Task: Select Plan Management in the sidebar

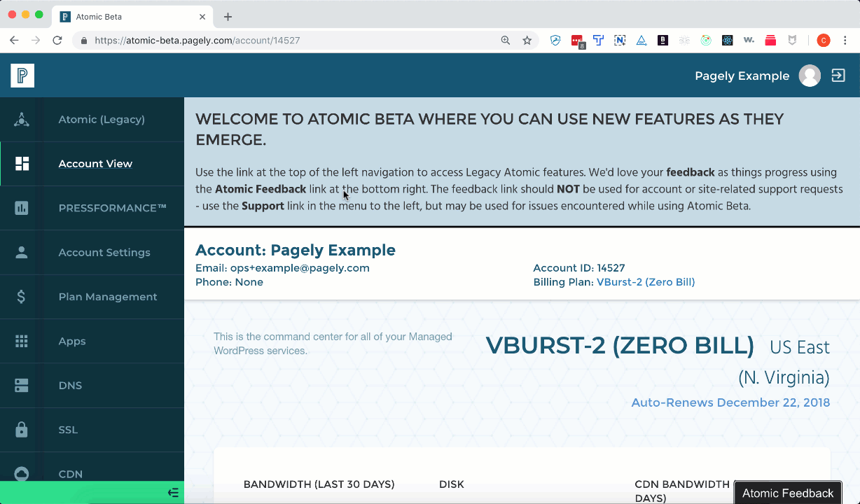Action: 108,297
